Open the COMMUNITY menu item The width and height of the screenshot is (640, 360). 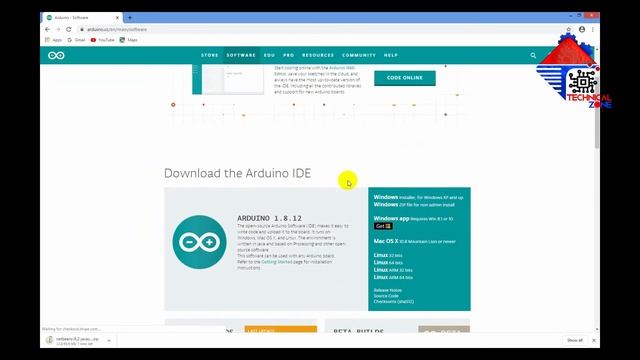(x=359, y=55)
